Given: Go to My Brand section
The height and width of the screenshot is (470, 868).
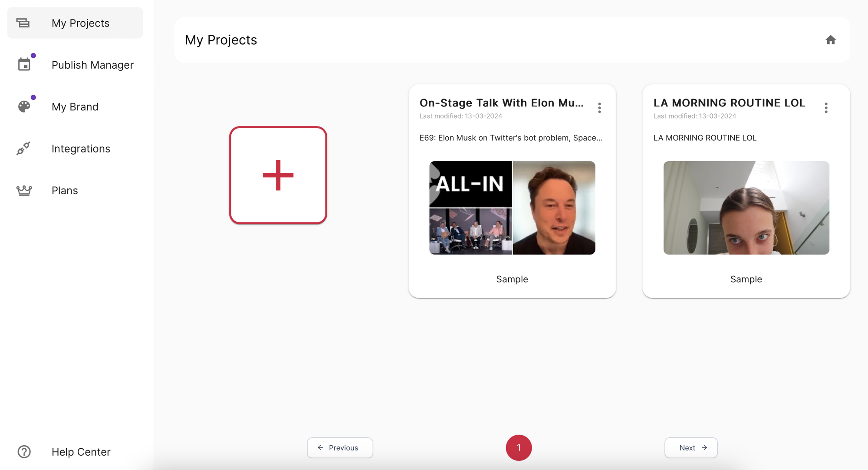Looking at the screenshot, I should click(75, 106).
